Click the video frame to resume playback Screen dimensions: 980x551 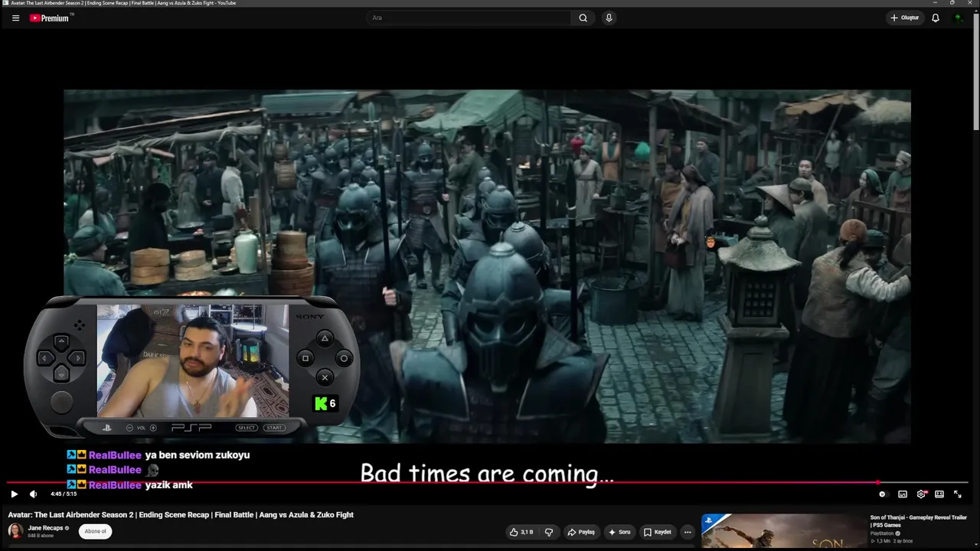pos(487,266)
